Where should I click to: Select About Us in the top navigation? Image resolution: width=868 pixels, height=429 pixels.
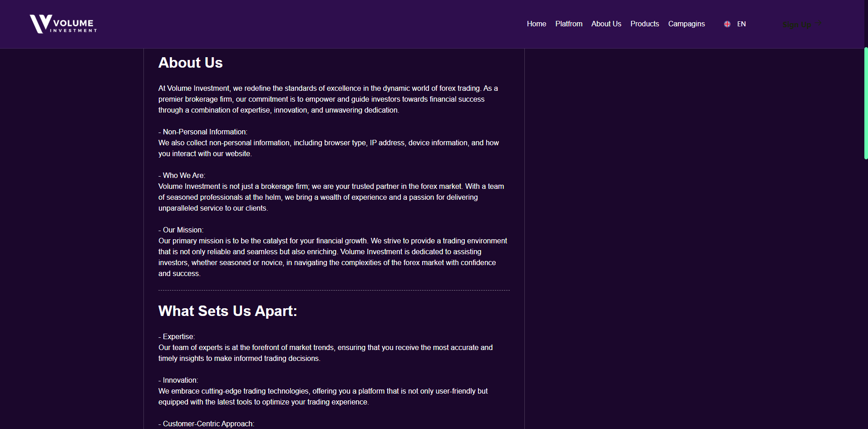coord(606,24)
